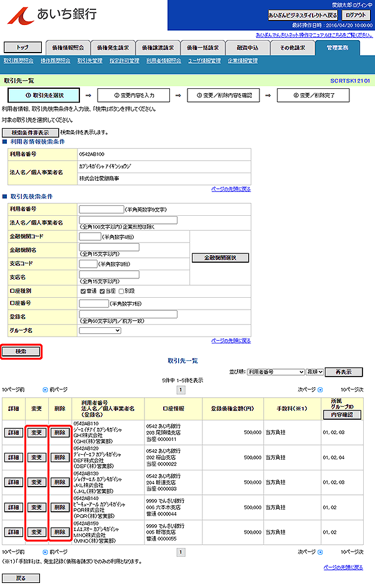Open the その他請求 tab
This screenshot has width=375, height=588.
pos(292,48)
